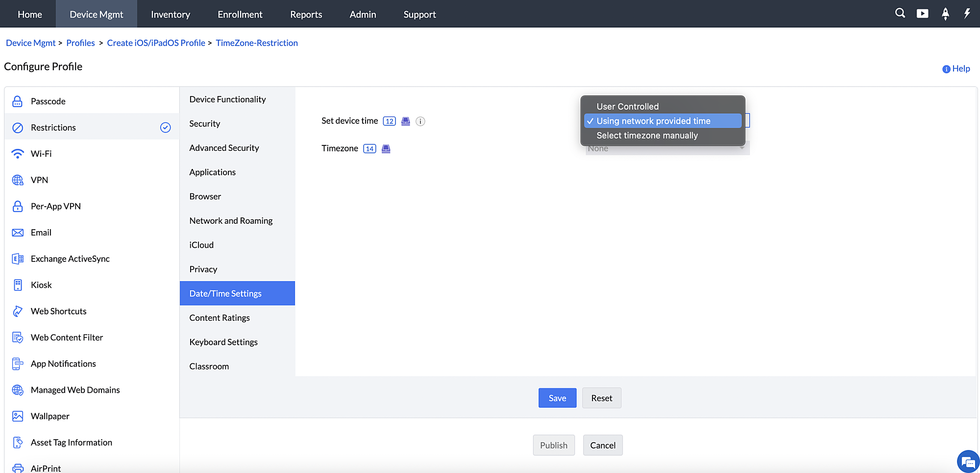Switch to Content Ratings section

click(x=220, y=318)
